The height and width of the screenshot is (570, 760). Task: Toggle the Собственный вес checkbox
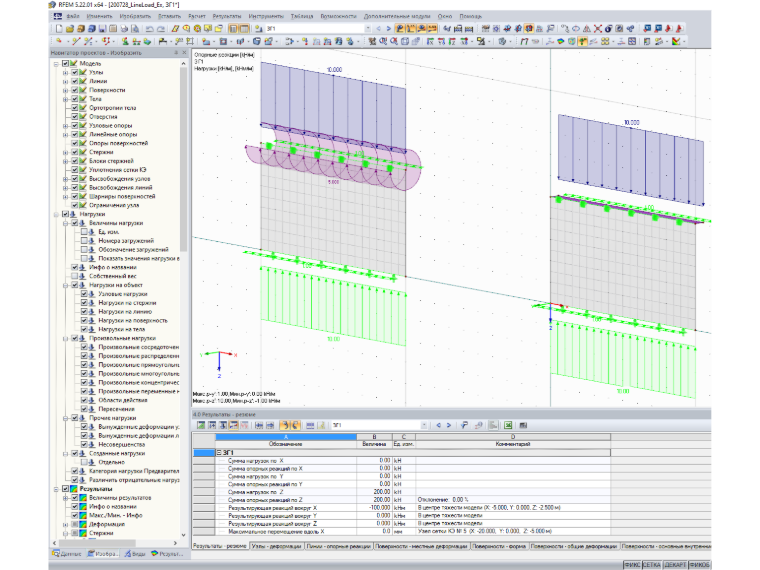[75, 276]
